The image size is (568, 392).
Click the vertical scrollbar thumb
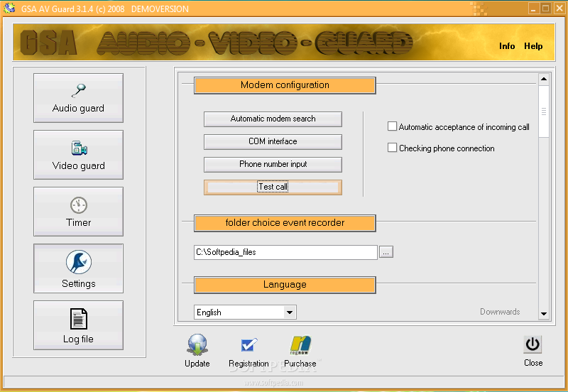point(544,111)
